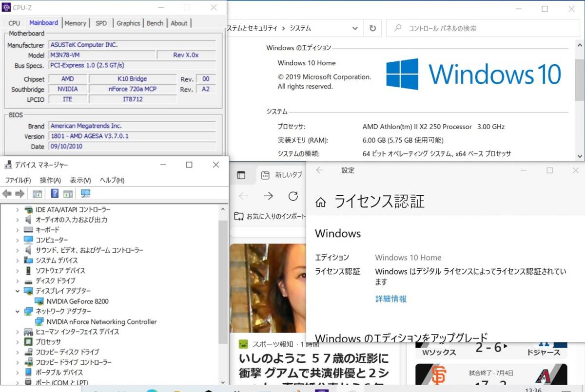Screen dimensions: 585x392
Task: Expand ヒューマン インターフェイス デバイス node
Action: click(x=18, y=332)
